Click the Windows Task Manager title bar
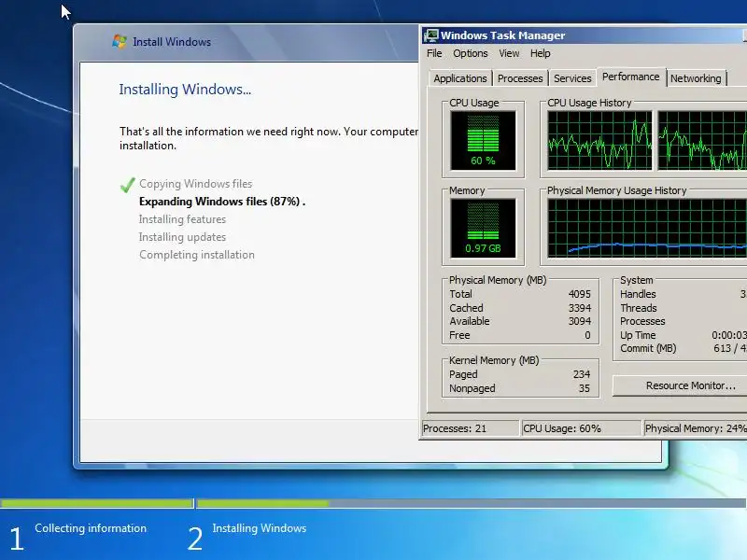The width and height of the screenshot is (747, 560). click(584, 35)
